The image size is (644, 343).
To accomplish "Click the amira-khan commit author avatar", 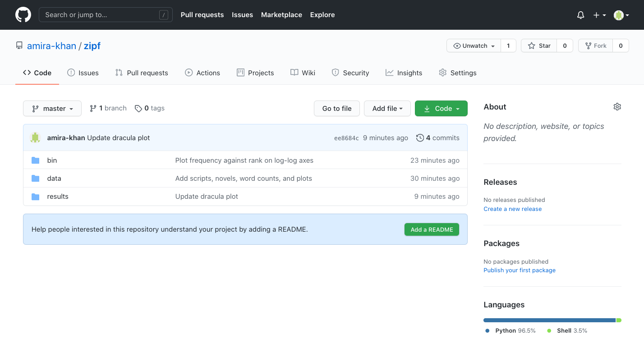I will pyautogui.click(x=35, y=138).
